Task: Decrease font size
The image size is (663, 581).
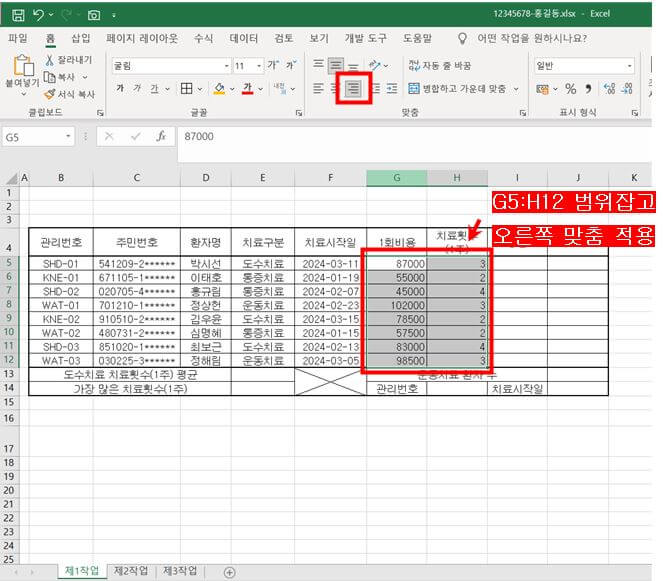Action: [x=291, y=65]
